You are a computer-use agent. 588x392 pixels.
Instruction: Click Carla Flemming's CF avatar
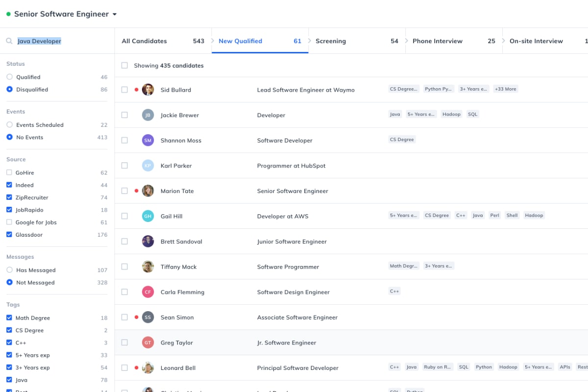click(148, 292)
